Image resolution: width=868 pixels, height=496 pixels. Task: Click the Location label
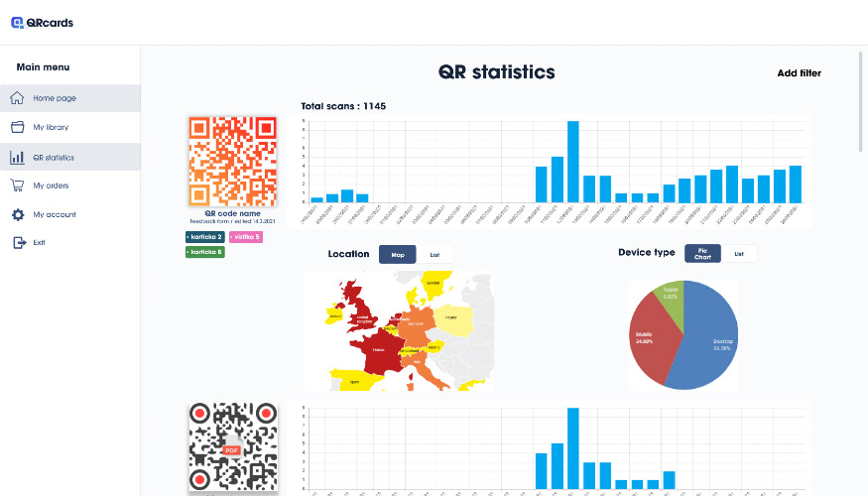pyautogui.click(x=348, y=254)
